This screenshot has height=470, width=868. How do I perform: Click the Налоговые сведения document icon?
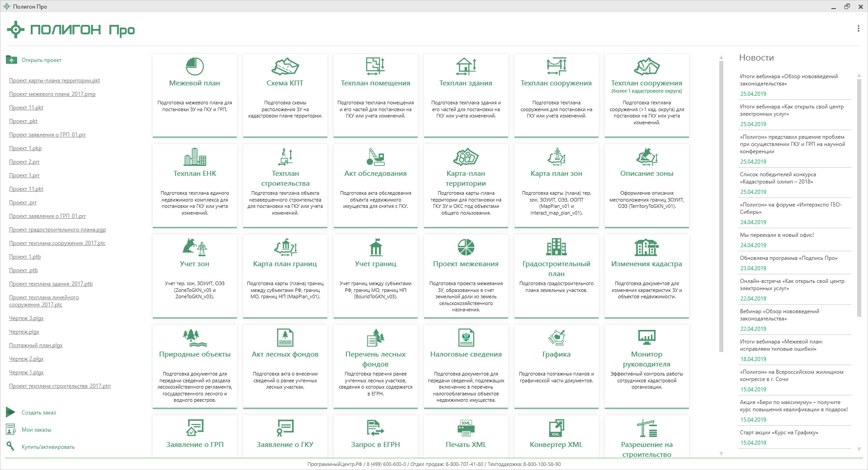click(x=466, y=338)
